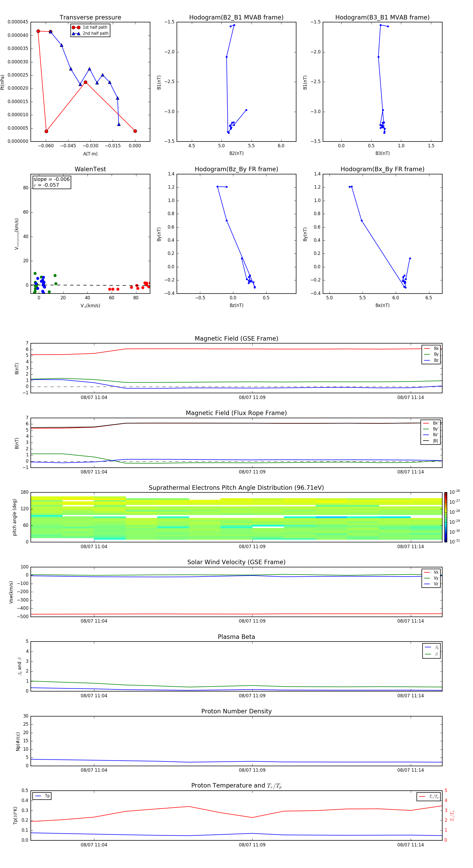Click the 'V_A(km/s)' x-axis label

pyautogui.click(x=90, y=306)
